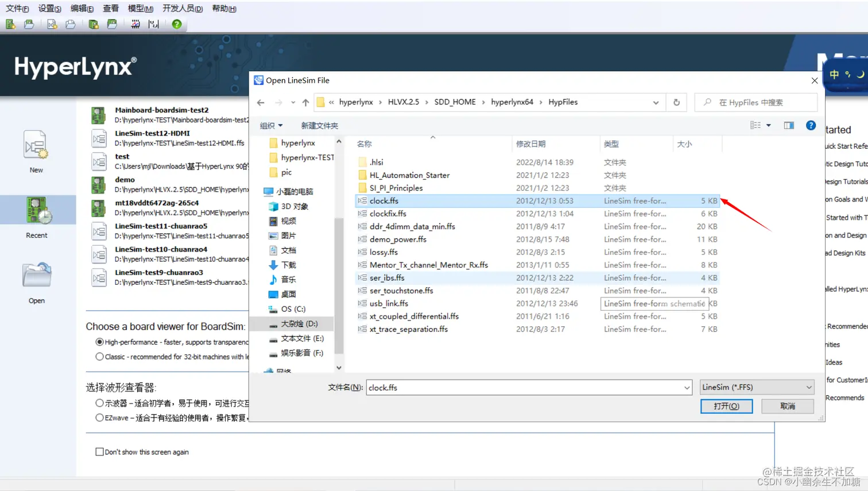Click the Up one level arrow in the dialog

(x=305, y=102)
